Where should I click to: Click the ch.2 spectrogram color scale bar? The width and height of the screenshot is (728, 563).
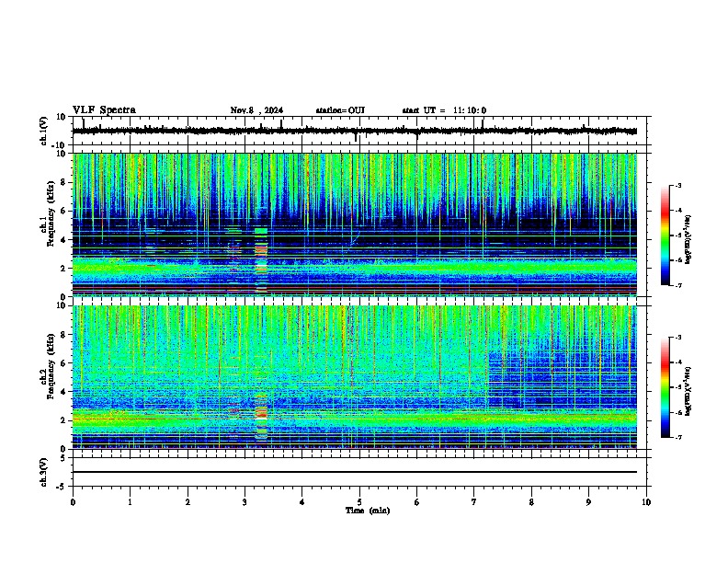click(x=665, y=387)
